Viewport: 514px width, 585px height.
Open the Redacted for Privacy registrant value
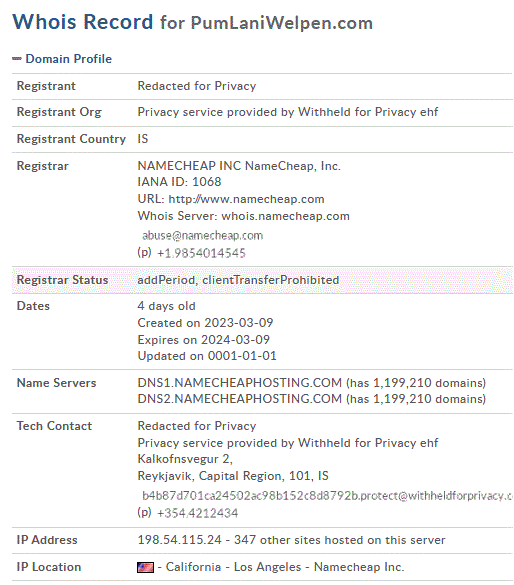(197, 86)
